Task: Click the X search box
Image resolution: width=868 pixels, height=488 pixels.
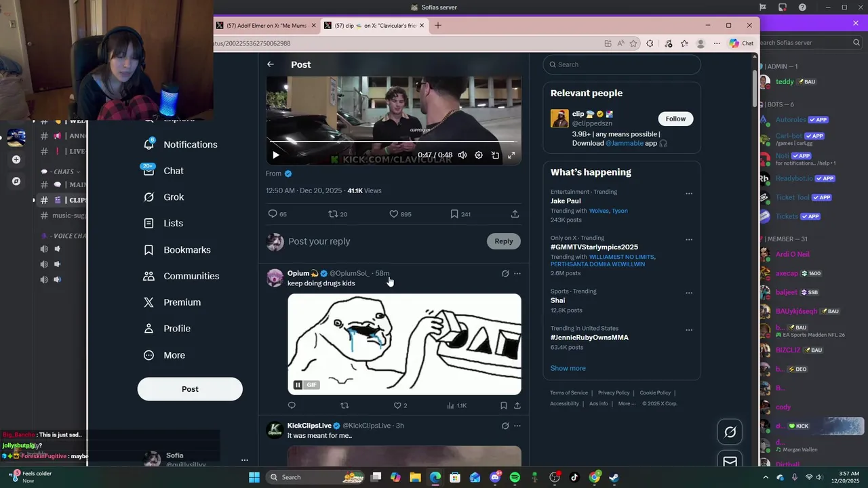Action: tap(622, 64)
